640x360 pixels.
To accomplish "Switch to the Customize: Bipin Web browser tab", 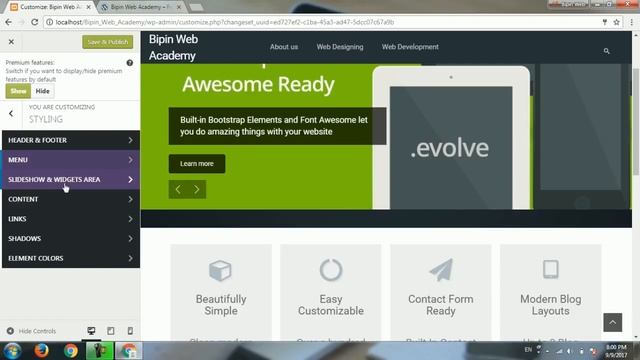I will coord(50,7).
